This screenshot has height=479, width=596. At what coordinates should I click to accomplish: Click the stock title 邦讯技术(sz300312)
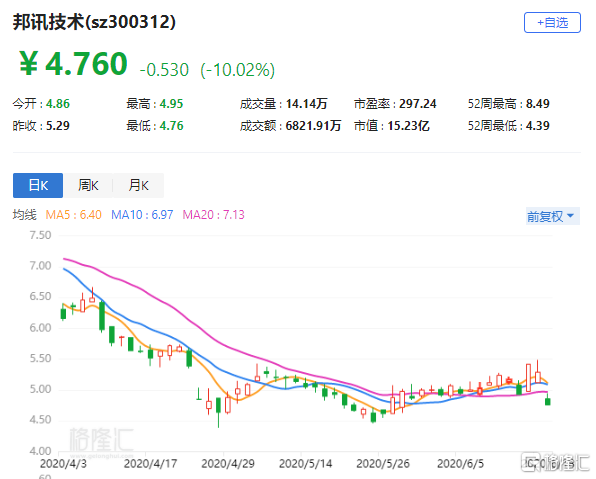(94, 22)
